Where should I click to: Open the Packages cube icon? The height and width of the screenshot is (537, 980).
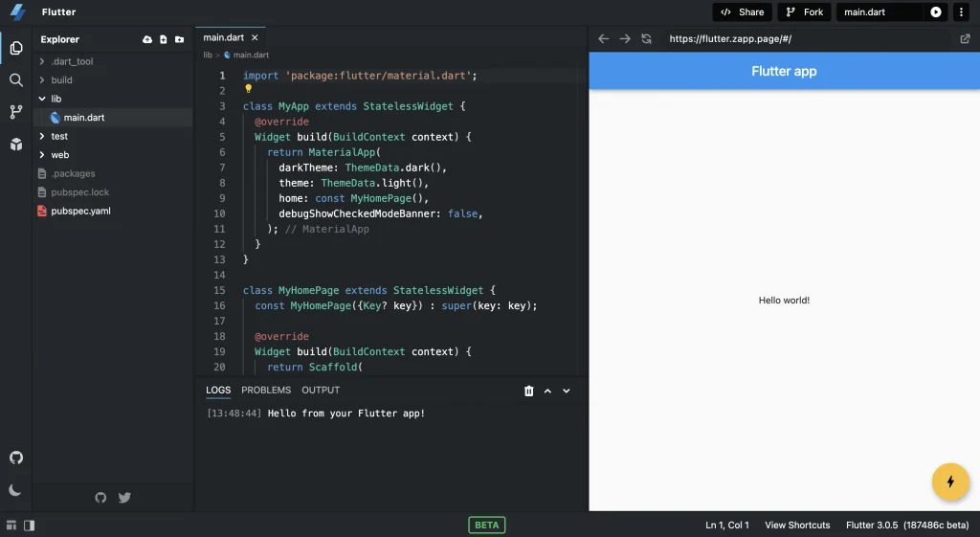coord(16,145)
